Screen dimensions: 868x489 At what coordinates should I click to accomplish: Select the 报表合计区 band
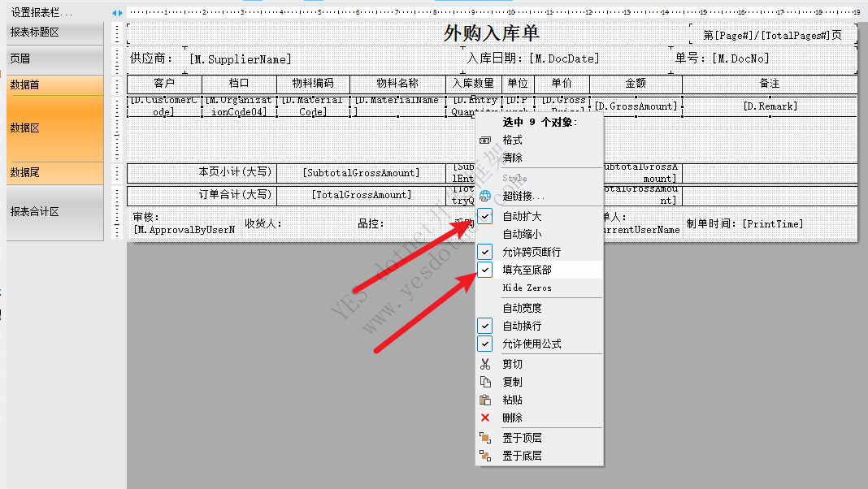pos(54,212)
